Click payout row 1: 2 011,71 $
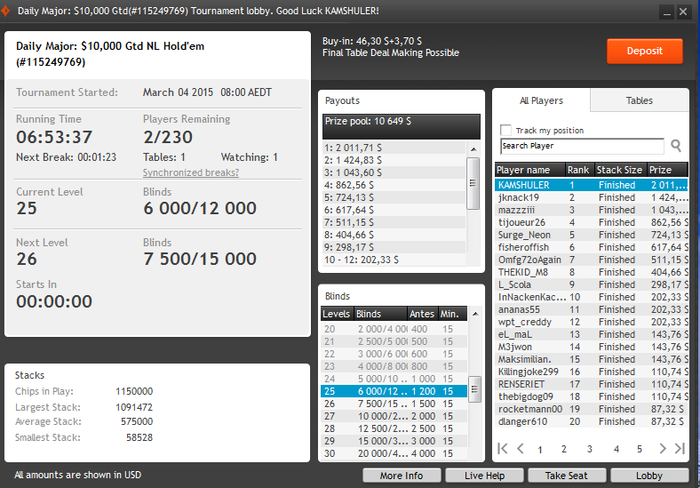Viewport: 700px width, 488px height. (x=394, y=148)
